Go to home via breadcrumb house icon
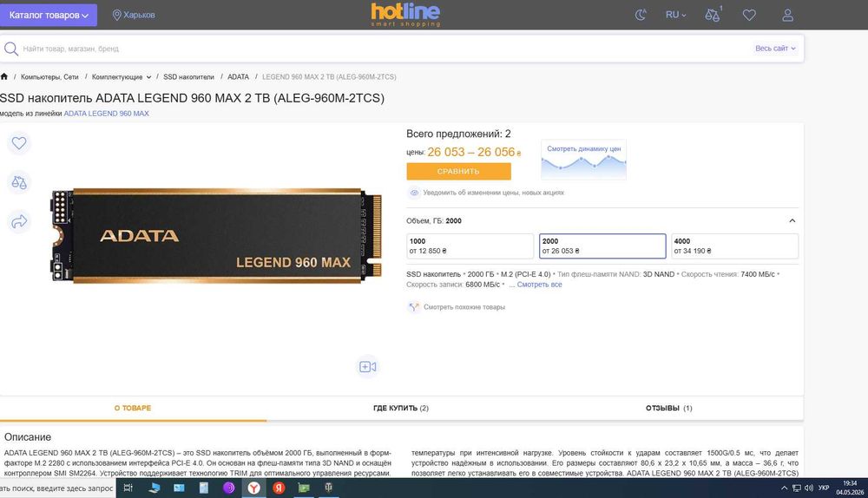The height and width of the screenshot is (498, 868). [x=4, y=76]
